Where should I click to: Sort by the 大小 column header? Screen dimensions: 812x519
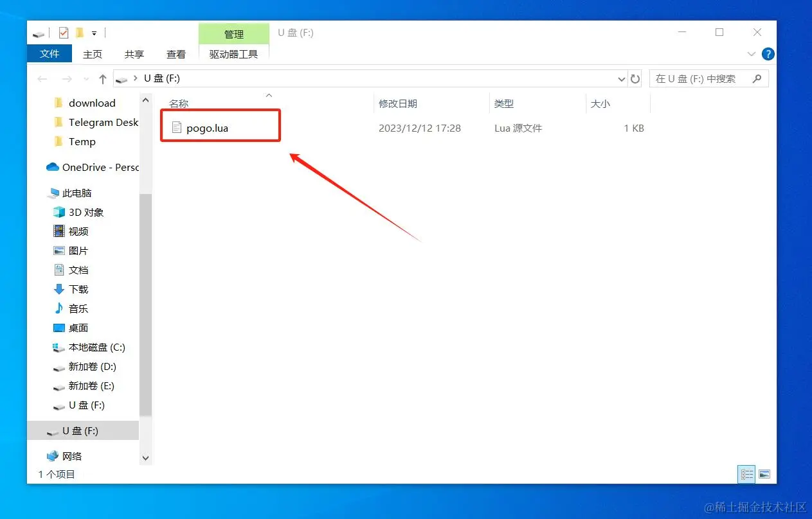[x=600, y=103]
